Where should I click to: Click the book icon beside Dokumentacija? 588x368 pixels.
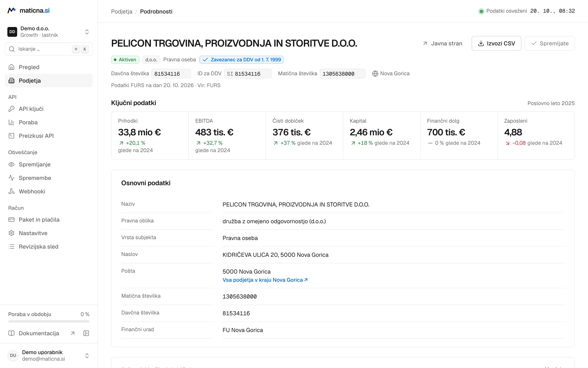(x=11, y=333)
